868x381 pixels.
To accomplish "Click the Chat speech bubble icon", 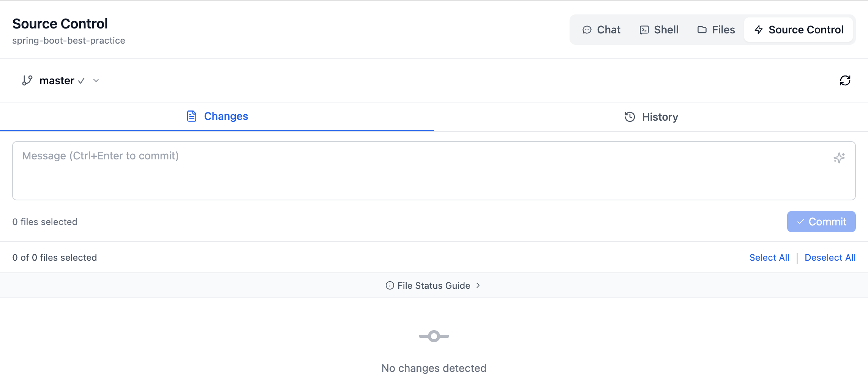I will pyautogui.click(x=587, y=30).
